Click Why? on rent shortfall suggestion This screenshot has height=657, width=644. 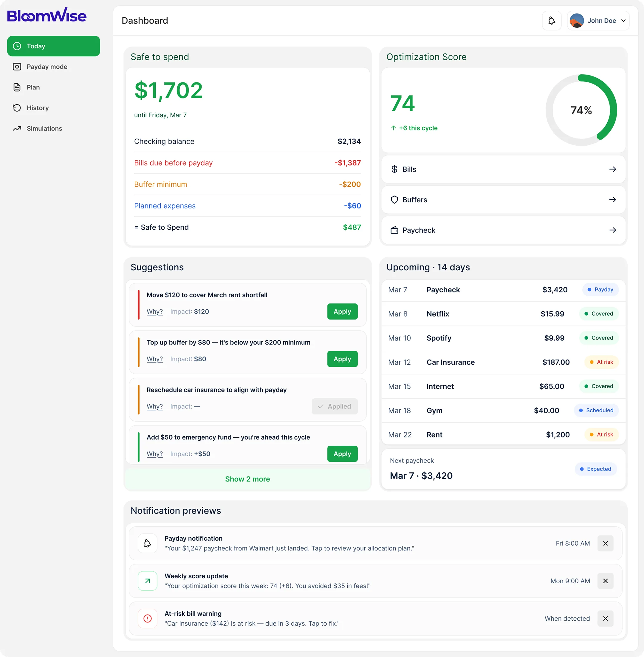click(154, 311)
